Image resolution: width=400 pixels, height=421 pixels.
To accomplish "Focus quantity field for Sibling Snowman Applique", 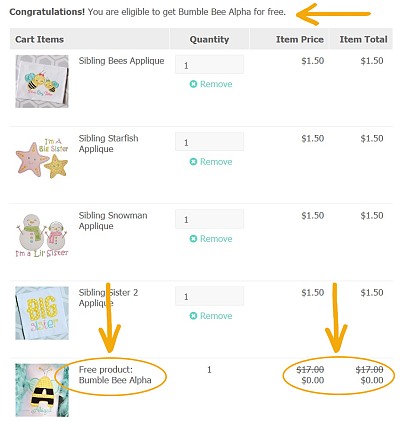I will tap(209, 219).
